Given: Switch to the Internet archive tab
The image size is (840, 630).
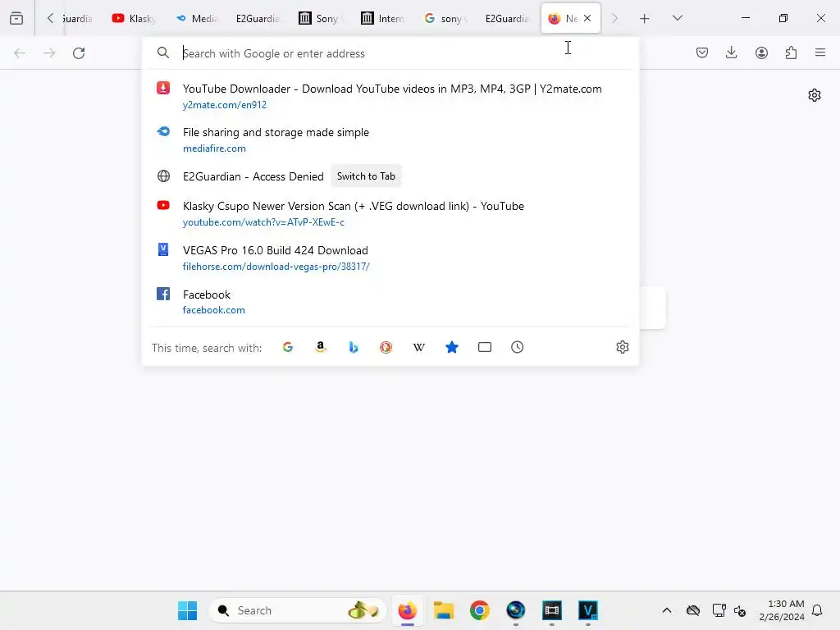Looking at the screenshot, I should click(382, 19).
